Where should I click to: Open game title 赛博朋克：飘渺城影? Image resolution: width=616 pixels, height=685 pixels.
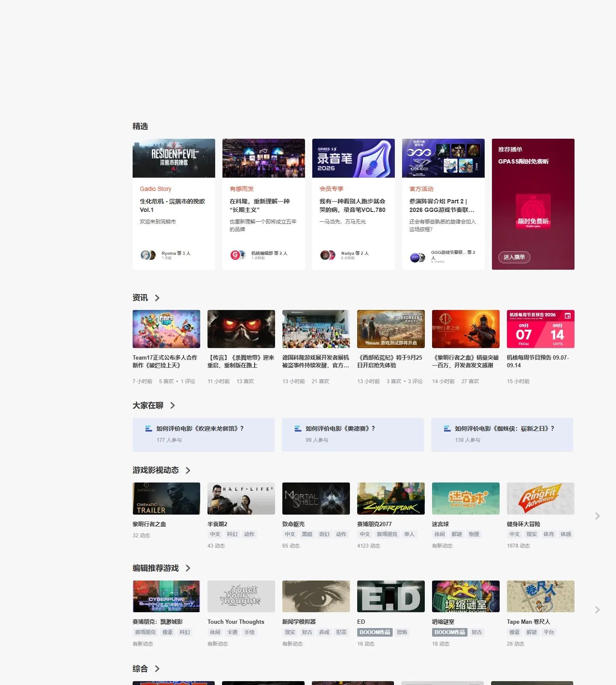tap(158, 622)
